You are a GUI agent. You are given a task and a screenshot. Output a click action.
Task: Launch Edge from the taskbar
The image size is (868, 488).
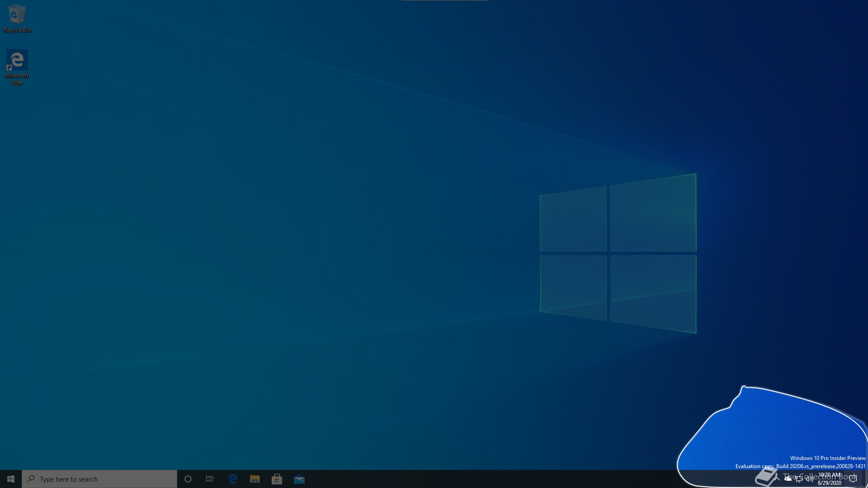[x=233, y=479]
